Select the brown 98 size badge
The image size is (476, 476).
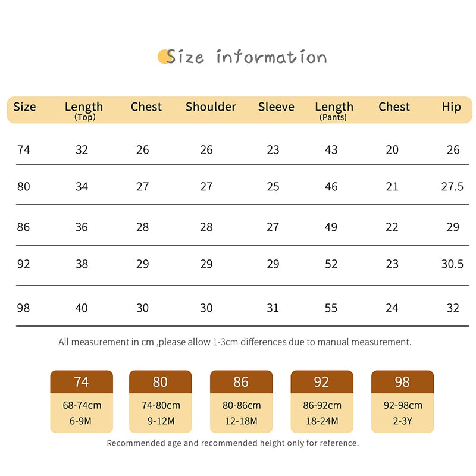402,382
